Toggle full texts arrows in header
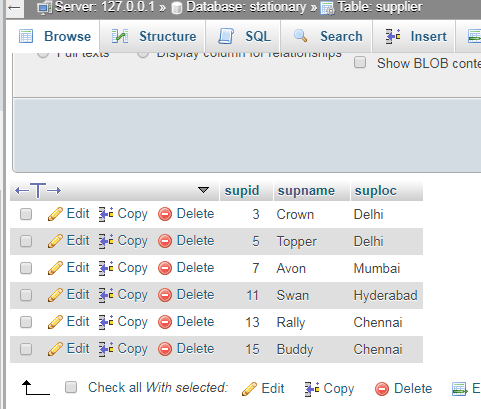The image size is (481, 409). [38, 191]
